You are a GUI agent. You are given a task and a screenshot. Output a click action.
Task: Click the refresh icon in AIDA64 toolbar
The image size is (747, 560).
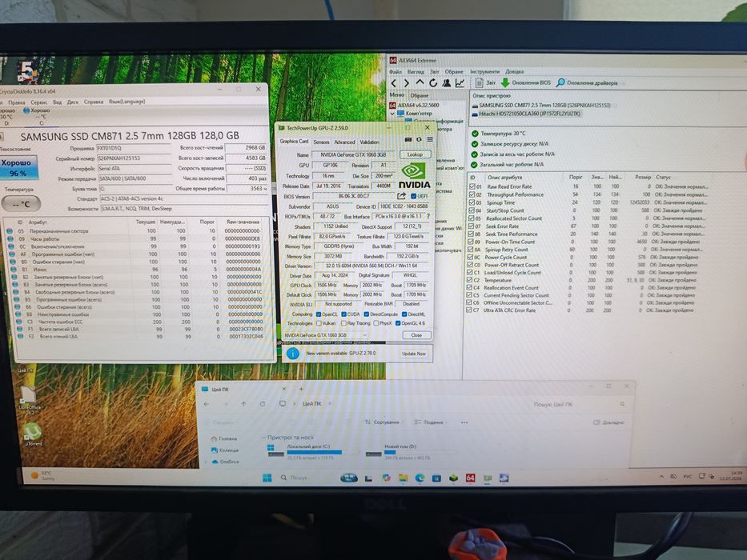pyautogui.click(x=433, y=83)
